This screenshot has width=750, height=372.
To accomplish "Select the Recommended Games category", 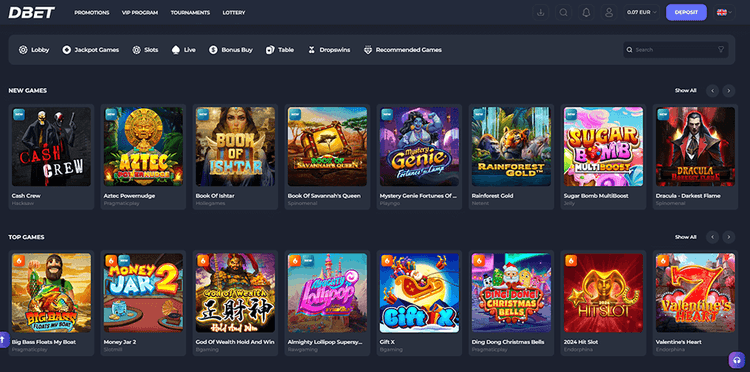I will 403,50.
